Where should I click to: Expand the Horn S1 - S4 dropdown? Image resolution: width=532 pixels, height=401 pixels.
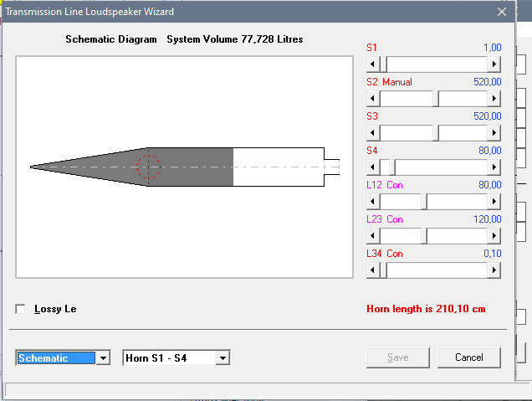tap(223, 358)
